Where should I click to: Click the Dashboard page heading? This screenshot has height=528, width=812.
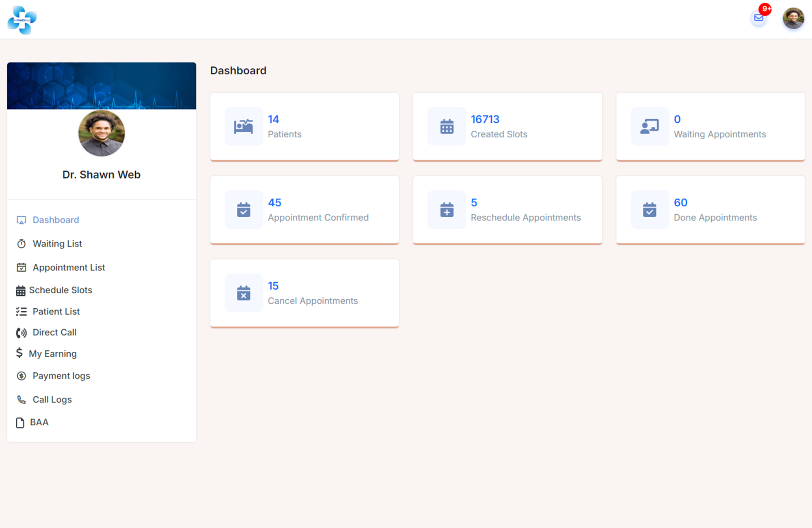[x=238, y=71]
